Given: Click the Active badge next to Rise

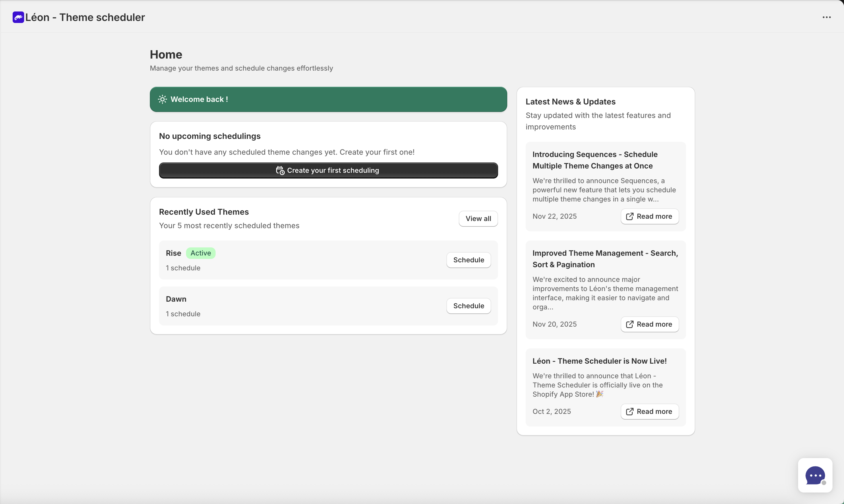Looking at the screenshot, I should (x=200, y=253).
